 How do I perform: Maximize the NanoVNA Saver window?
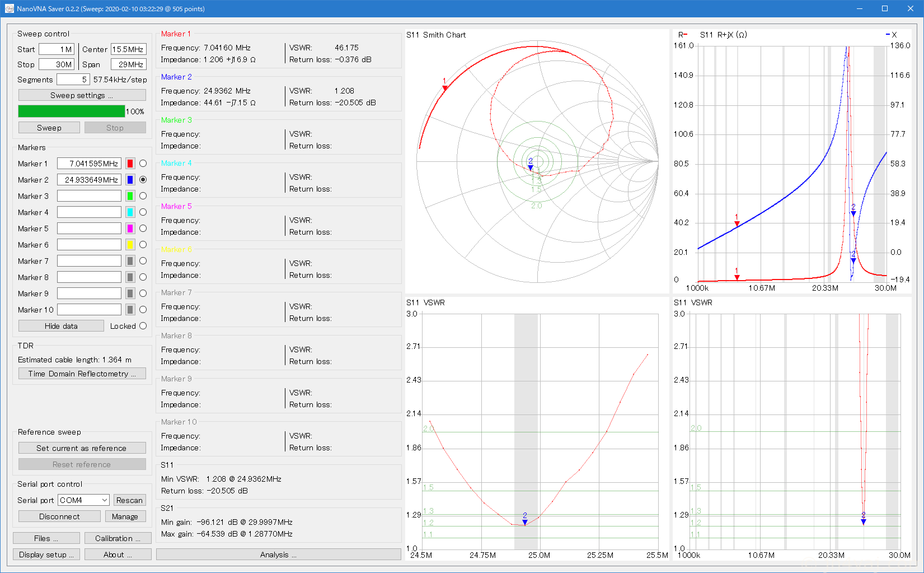[x=885, y=8]
